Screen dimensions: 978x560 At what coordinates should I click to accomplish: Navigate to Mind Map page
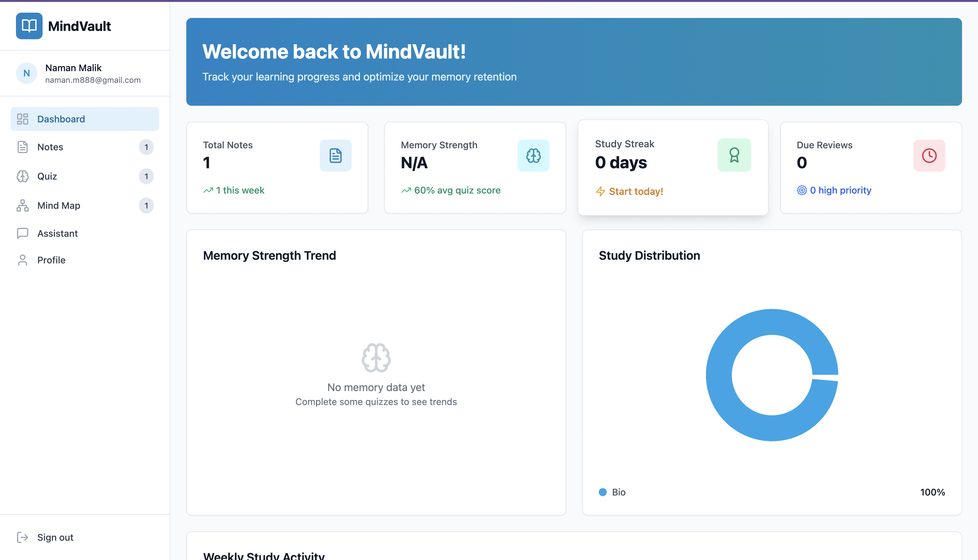(x=59, y=206)
